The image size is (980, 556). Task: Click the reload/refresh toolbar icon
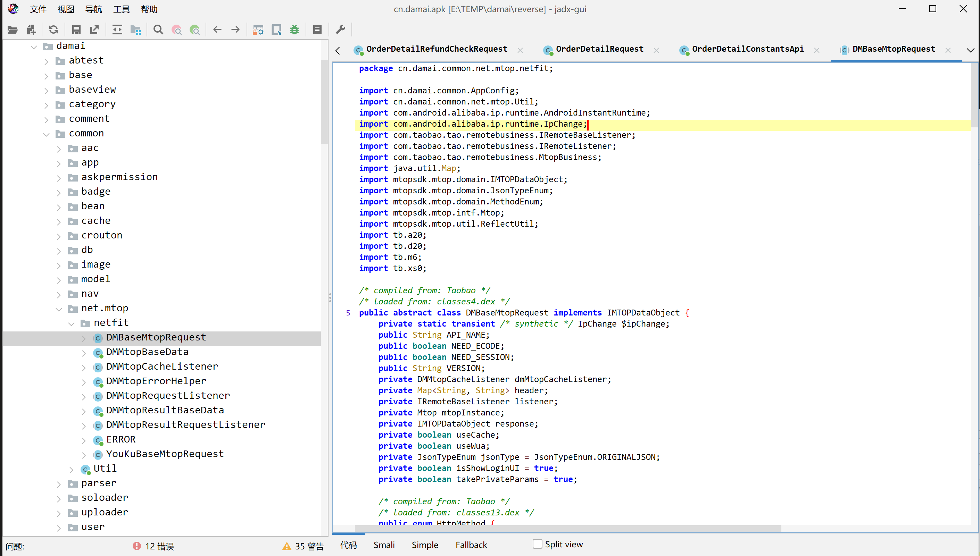[x=53, y=30]
